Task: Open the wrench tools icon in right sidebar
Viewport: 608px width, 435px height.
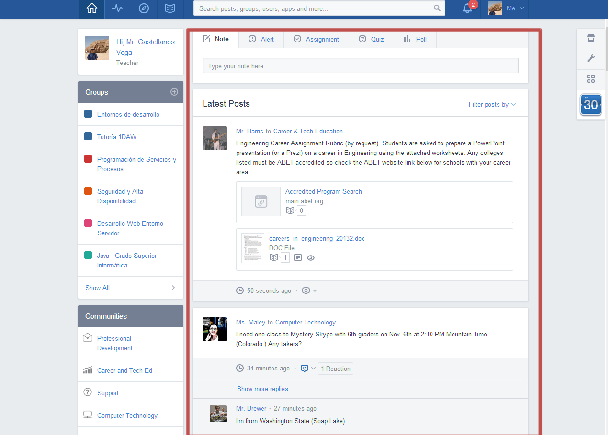Action: click(x=590, y=59)
